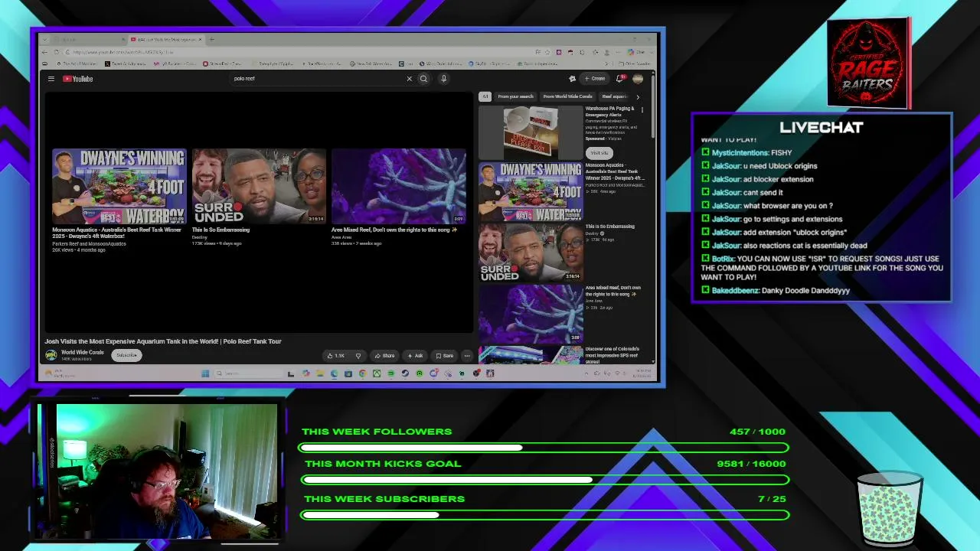980x551 pixels.
Task: Select the 'From your search' chip
Action: point(515,96)
